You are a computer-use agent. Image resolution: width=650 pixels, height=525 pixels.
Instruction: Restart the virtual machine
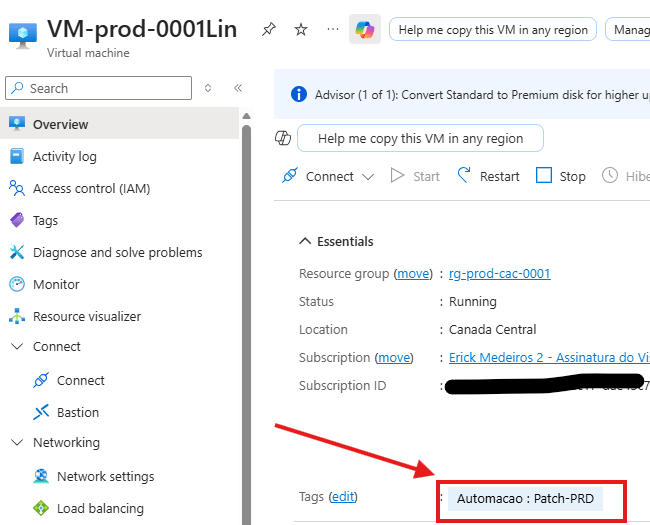click(x=488, y=177)
